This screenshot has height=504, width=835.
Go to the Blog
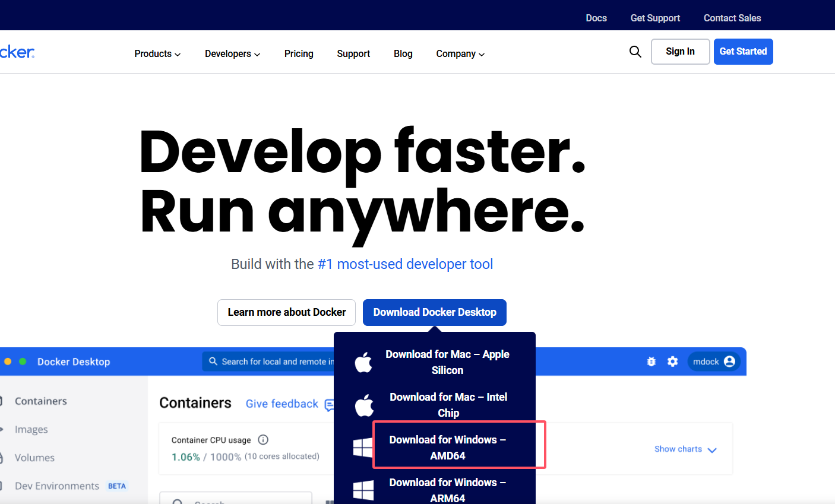(x=403, y=53)
